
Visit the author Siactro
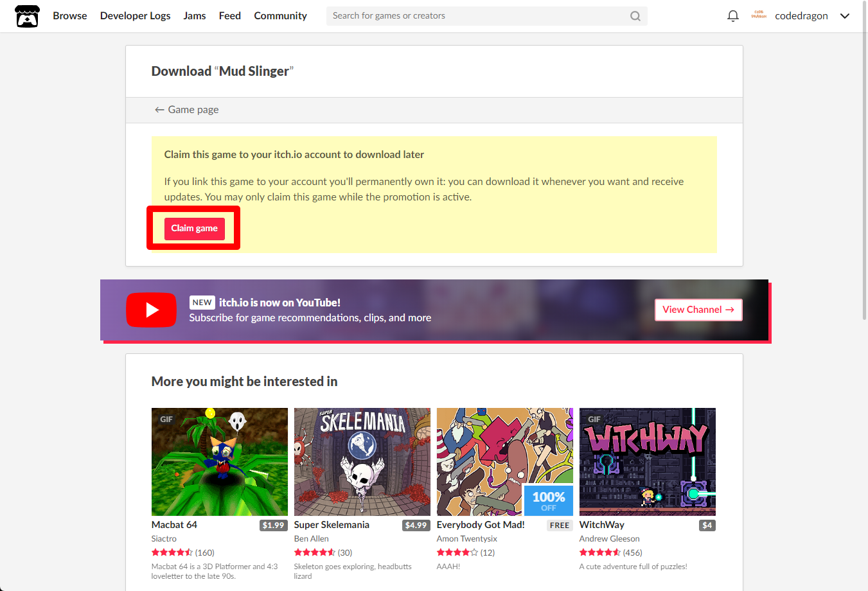point(164,539)
